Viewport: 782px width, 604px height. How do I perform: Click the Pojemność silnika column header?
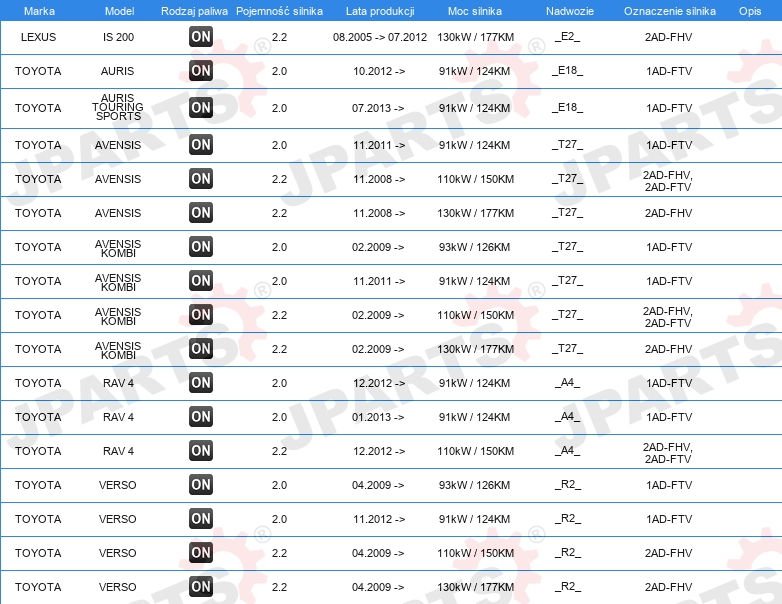(x=279, y=11)
